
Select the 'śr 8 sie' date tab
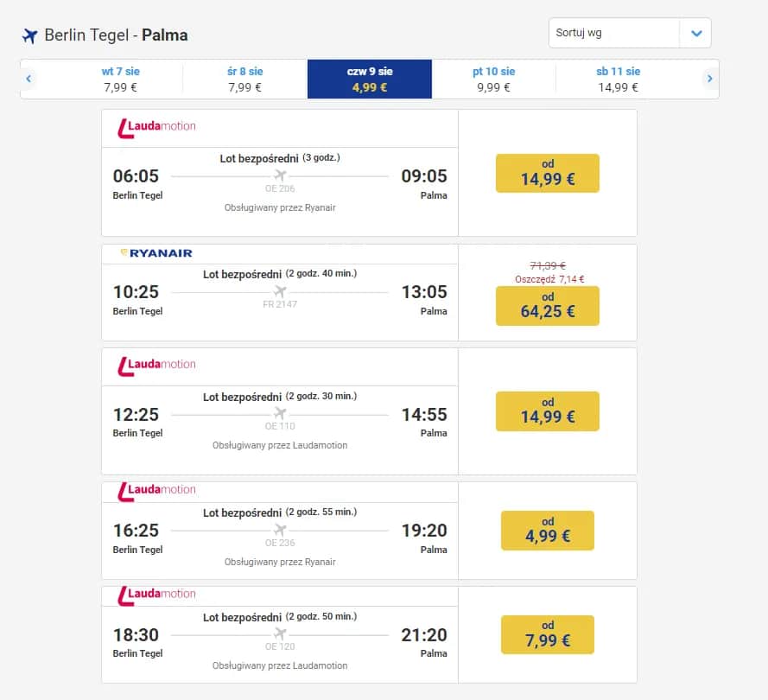[245, 79]
